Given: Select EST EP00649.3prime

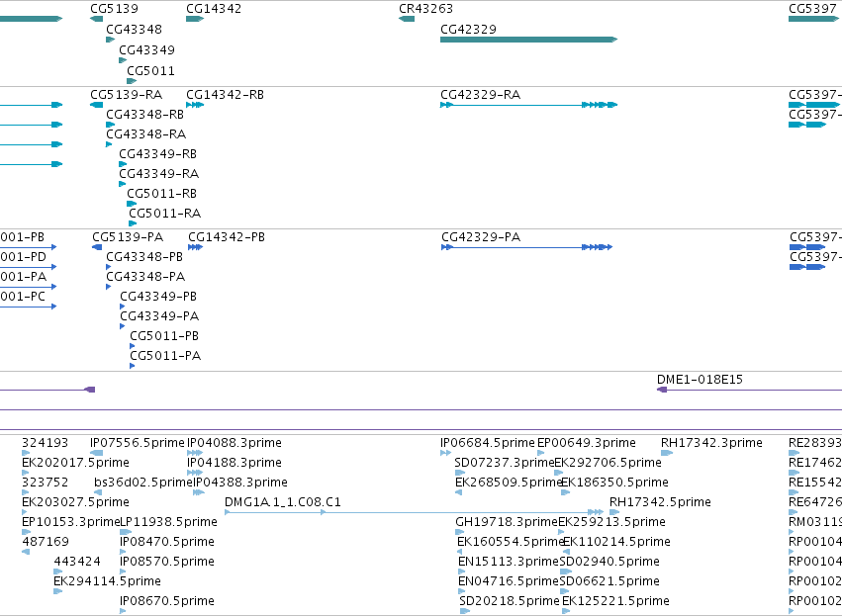Looking at the screenshot, I should [587, 443].
